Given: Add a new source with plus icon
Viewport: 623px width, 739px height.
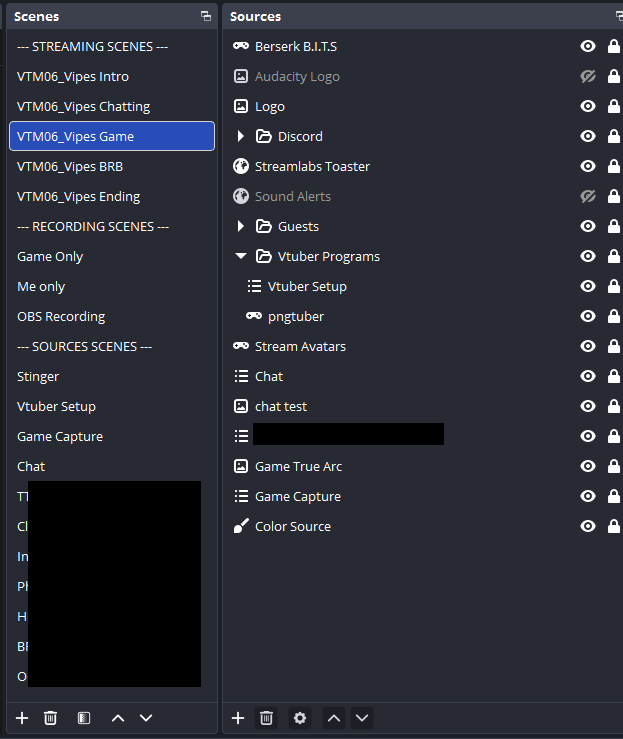Looking at the screenshot, I should [x=238, y=718].
